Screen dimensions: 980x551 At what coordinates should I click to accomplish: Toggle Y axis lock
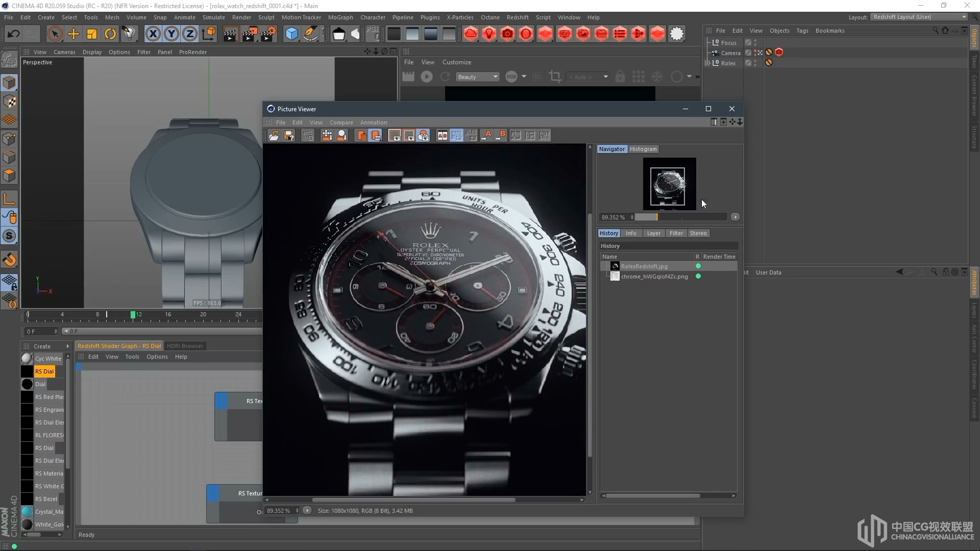(171, 34)
